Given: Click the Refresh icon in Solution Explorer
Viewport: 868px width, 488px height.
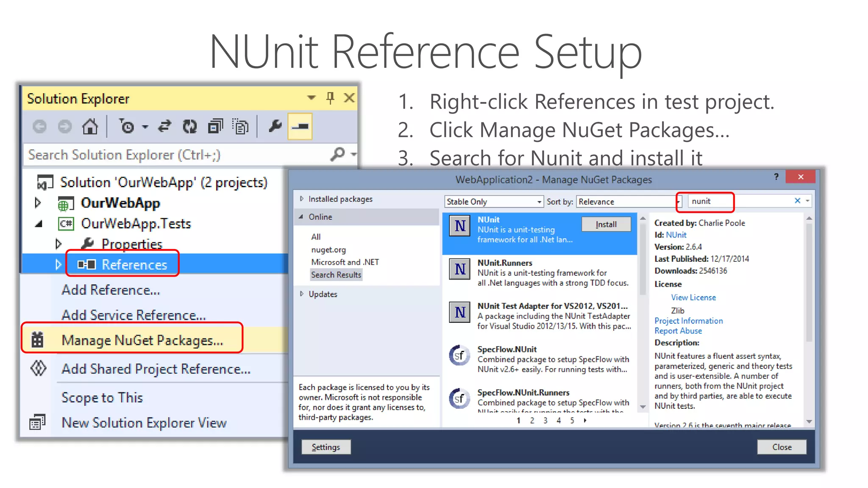Looking at the screenshot, I should 190,127.
